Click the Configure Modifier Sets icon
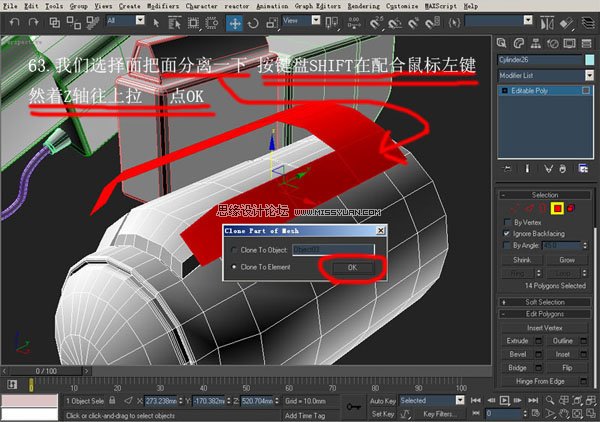Screen dimensions: 600x422 pyautogui.click(x=583, y=168)
